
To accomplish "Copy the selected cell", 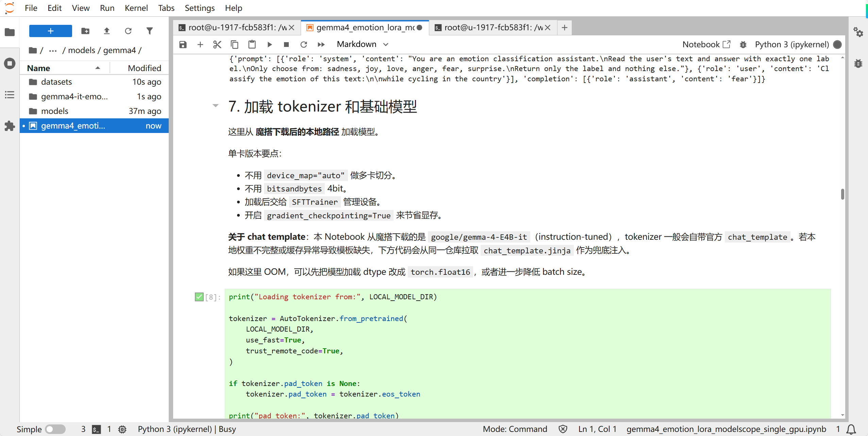I will pos(235,45).
